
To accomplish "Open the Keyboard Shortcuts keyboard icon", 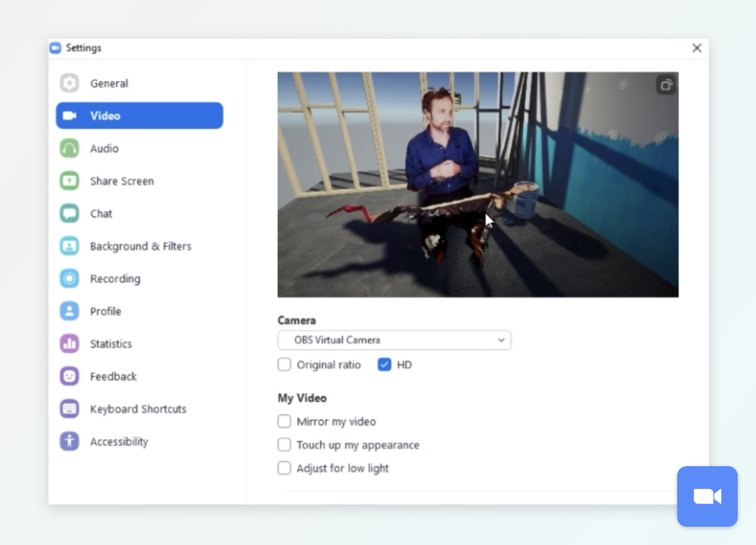I will (69, 409).
